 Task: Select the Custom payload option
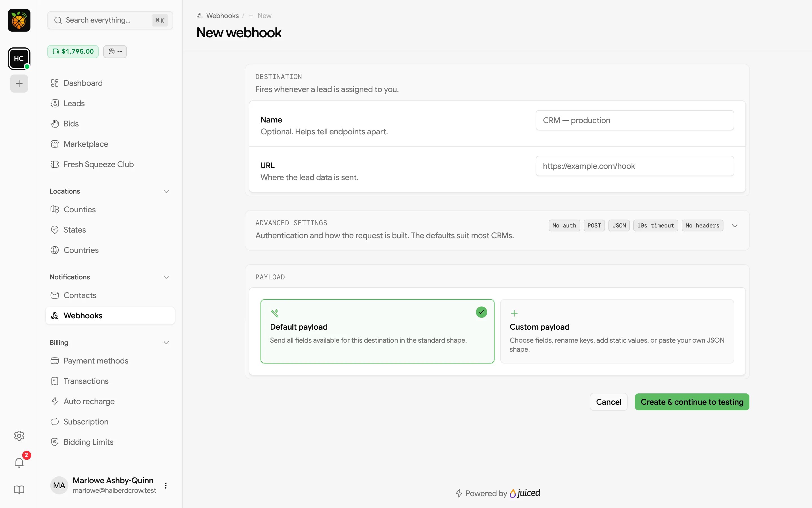(617, 331)
